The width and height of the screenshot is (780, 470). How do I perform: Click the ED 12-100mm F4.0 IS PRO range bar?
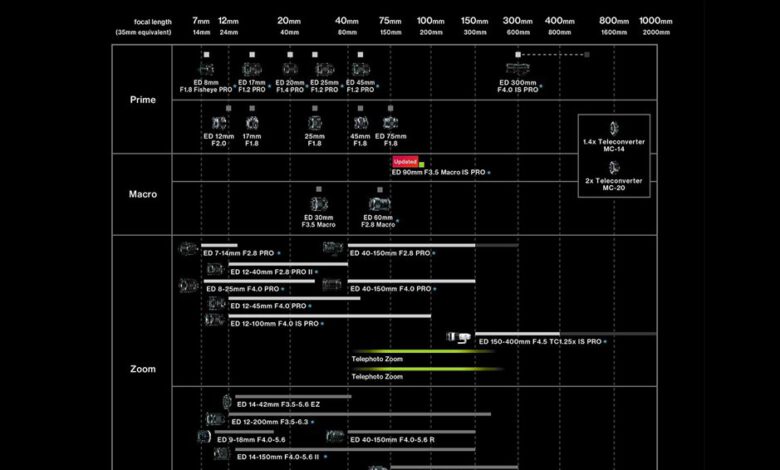(329, 316)
